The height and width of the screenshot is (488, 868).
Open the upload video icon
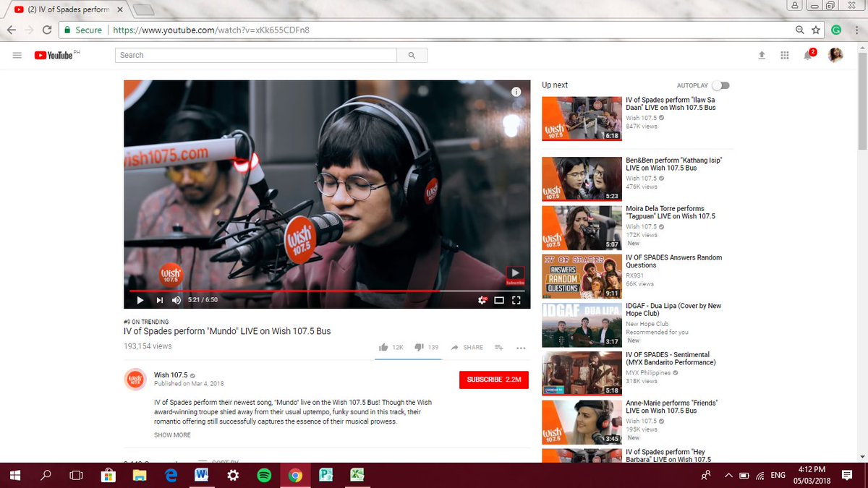(x=762, y=55)
